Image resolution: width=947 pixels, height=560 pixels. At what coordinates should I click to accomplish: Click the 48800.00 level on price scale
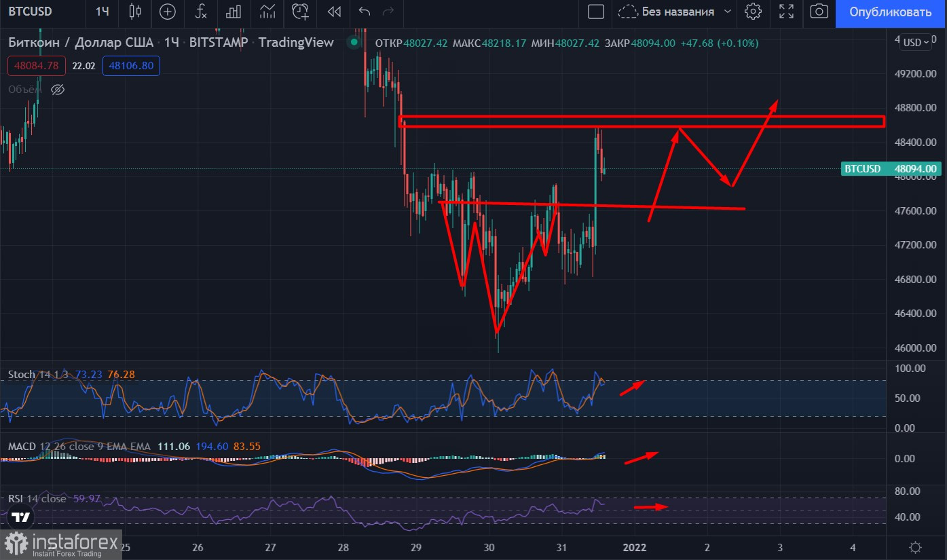point(915,107)
